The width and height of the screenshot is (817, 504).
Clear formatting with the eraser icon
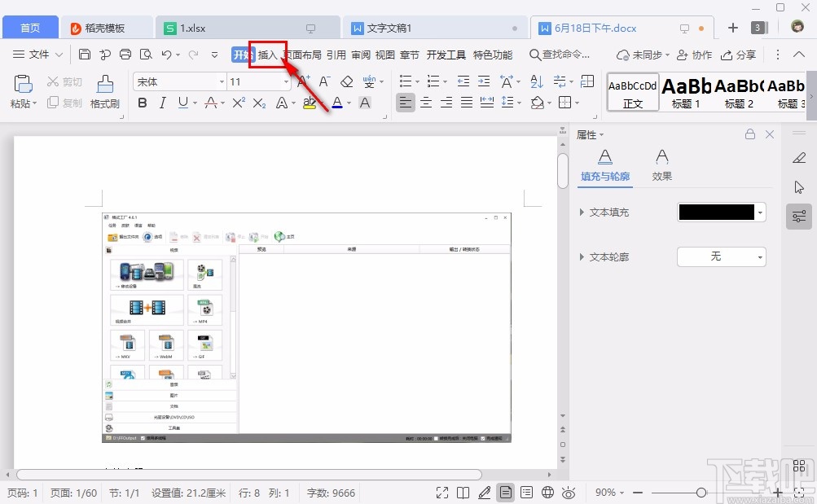[x=345, y=81]
